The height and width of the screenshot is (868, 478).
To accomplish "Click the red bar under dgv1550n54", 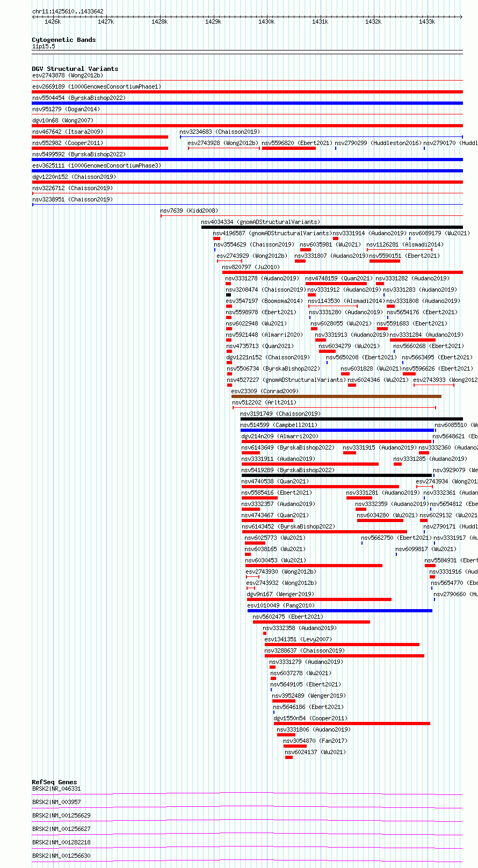I will (352, 724).
